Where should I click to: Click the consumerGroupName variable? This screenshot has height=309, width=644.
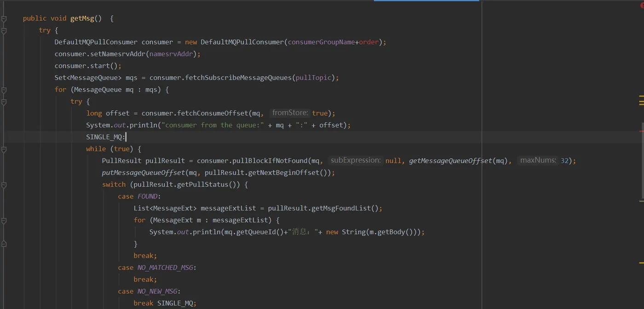tap(321, 42)
